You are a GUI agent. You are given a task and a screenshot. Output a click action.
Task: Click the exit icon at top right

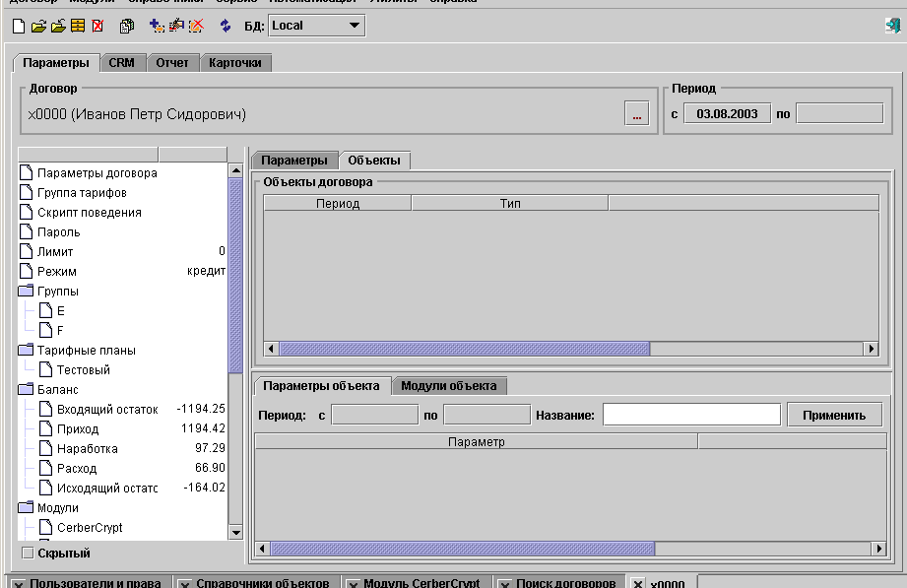892,26
